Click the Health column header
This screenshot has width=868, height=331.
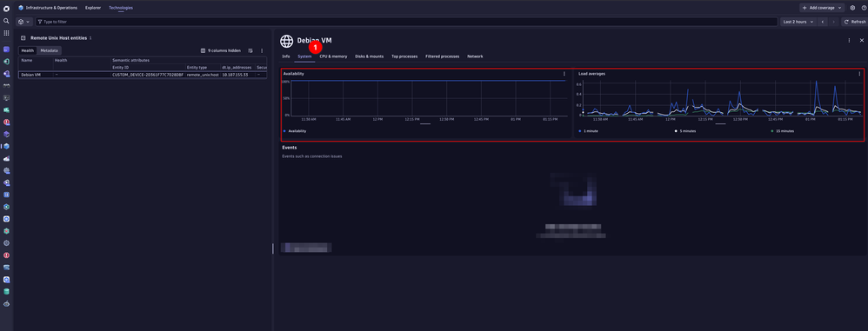click(60, 60)
